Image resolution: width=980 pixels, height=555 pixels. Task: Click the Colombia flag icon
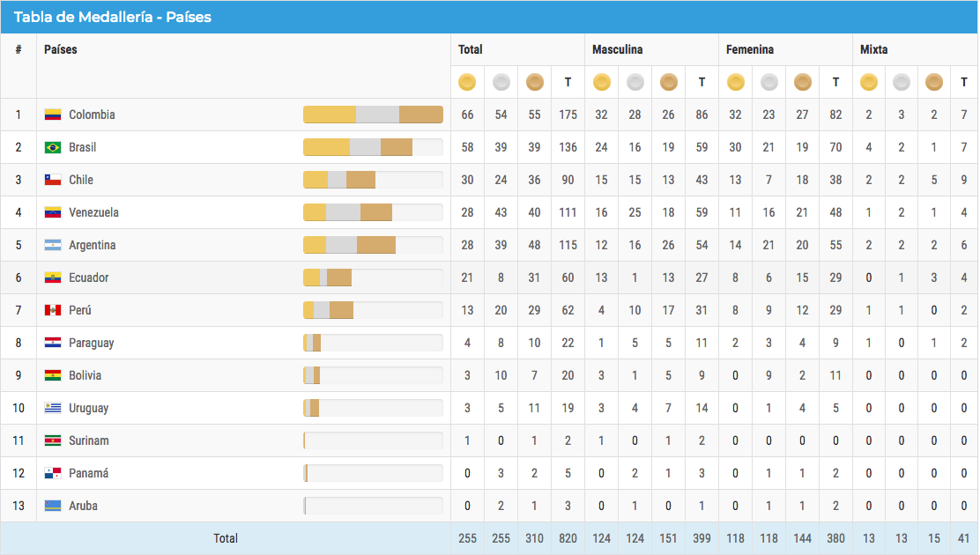53,115
